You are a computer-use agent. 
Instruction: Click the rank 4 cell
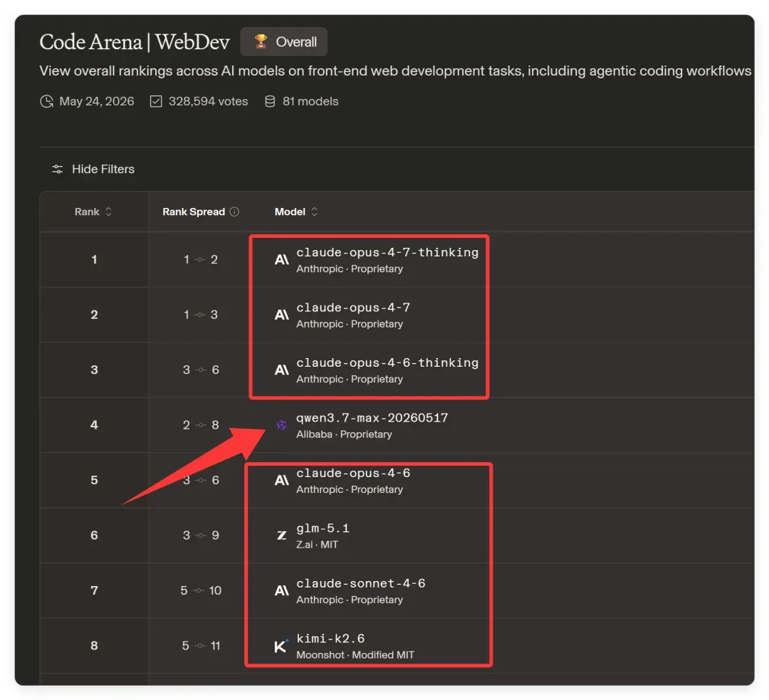(94, 425)
